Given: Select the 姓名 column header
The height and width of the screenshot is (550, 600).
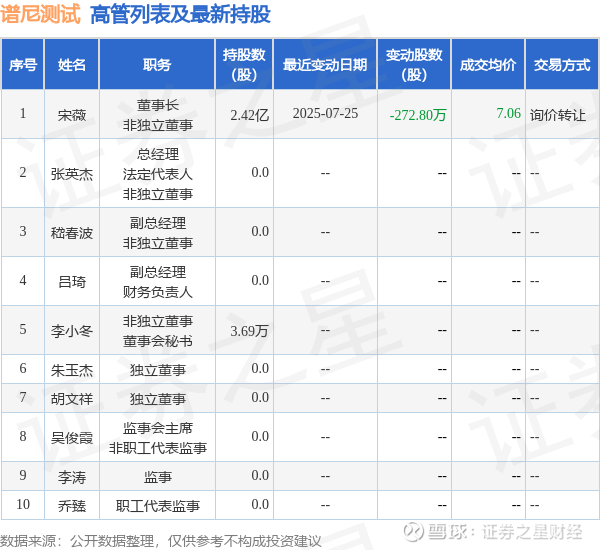Looking at the screenshot, I should (x=72, y=65).
